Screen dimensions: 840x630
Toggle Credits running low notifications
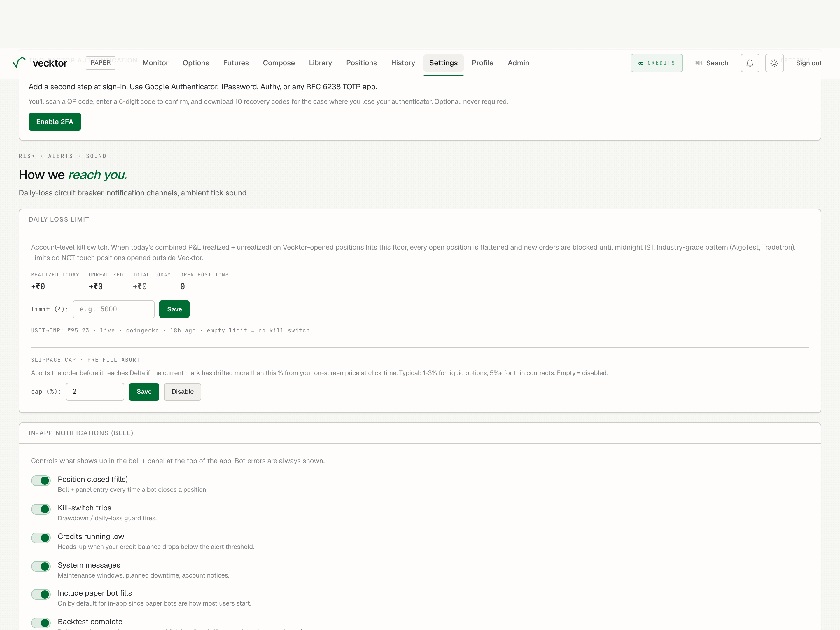[41, 538]
